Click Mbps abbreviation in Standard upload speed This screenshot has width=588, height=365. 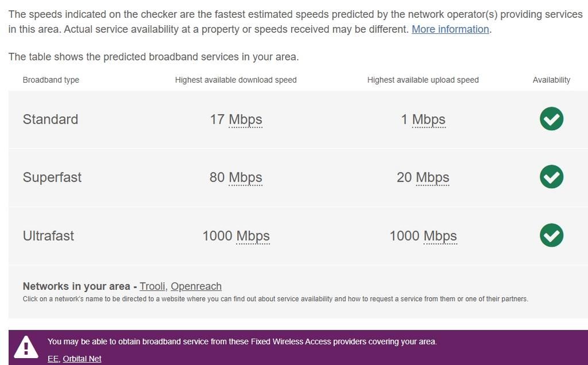[x=428, y=120]
